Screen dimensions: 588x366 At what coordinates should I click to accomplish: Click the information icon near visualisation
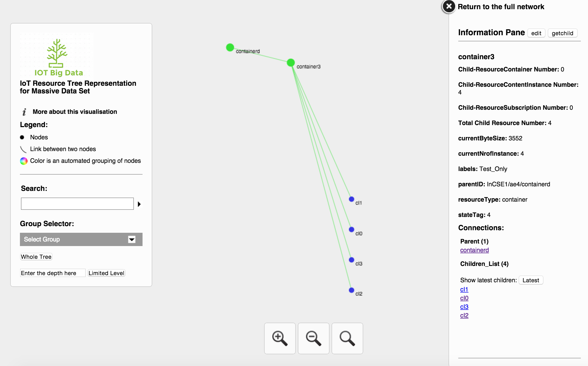[24, 111]
